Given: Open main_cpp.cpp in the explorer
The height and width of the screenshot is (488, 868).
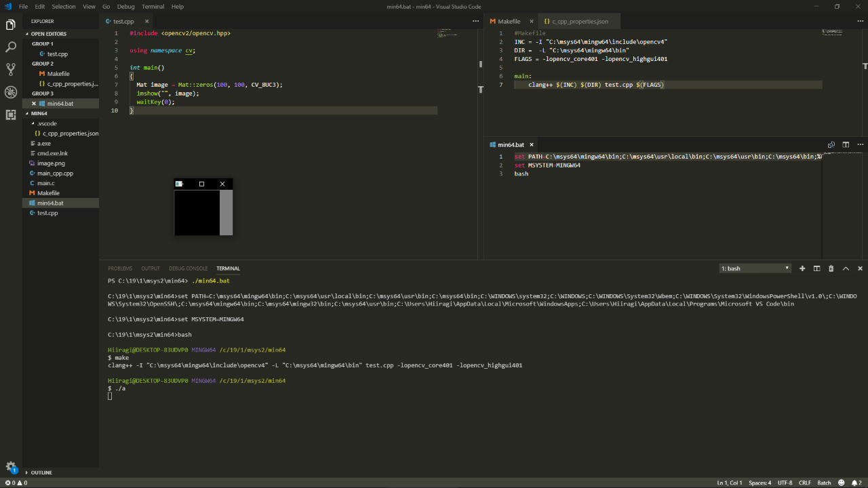Looking at the screenshot, I should point(55,174).
